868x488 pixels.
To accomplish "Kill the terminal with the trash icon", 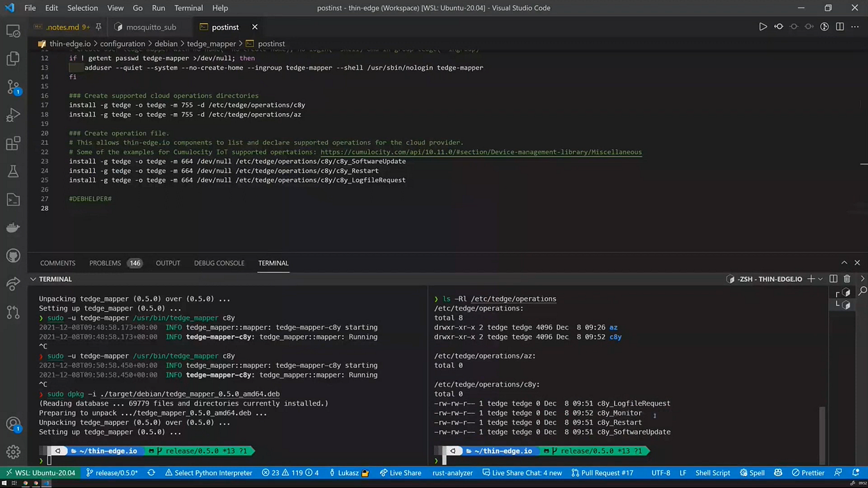I will point(847,278).
